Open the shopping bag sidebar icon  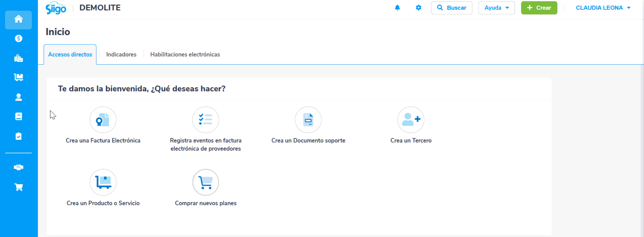click(x=18, y=58)
